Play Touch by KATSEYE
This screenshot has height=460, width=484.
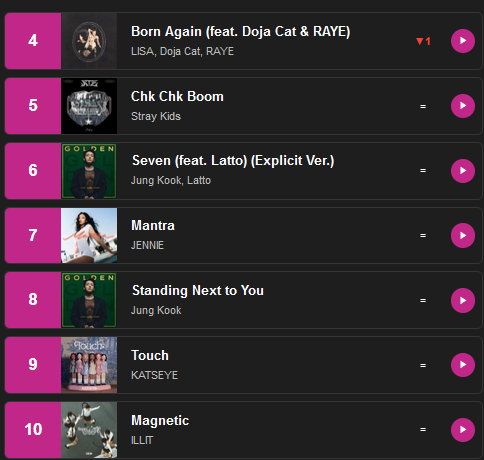463,365
